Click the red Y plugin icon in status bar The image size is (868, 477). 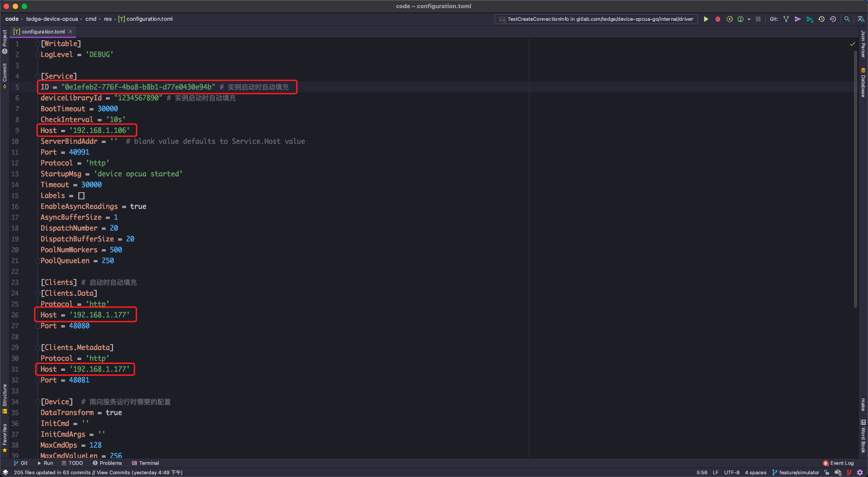(849, 472)
